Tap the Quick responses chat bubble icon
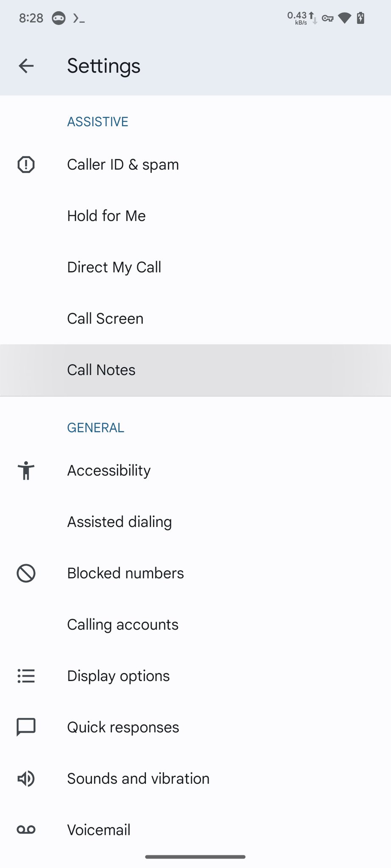 pyautogui.click(x=26, y=727)
